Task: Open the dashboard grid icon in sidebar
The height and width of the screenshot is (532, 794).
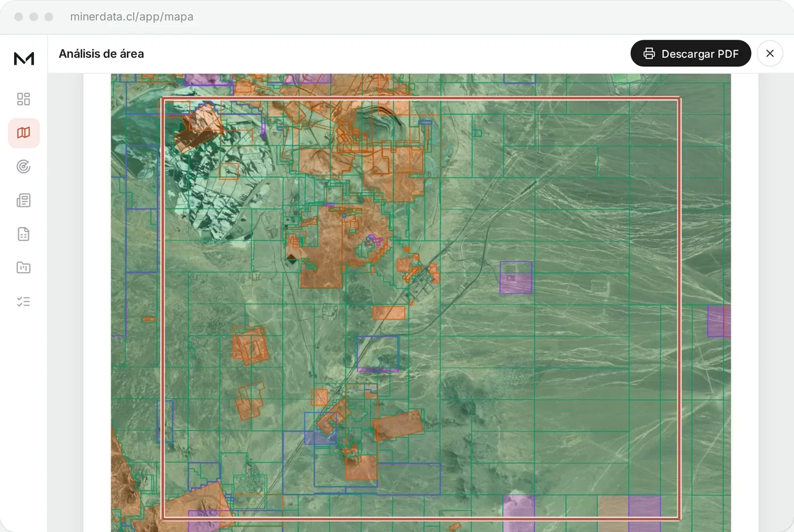Action: coord(24,99)
